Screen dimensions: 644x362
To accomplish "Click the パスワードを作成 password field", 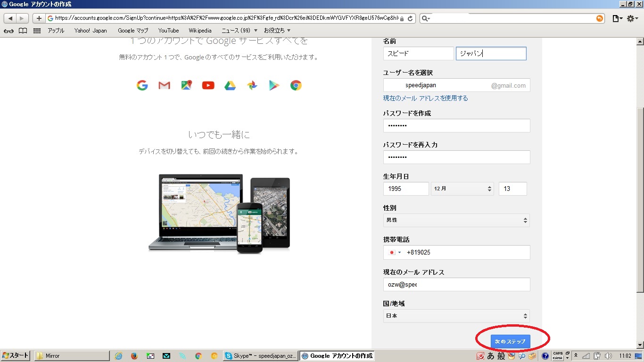I will [x=456, y=126].
